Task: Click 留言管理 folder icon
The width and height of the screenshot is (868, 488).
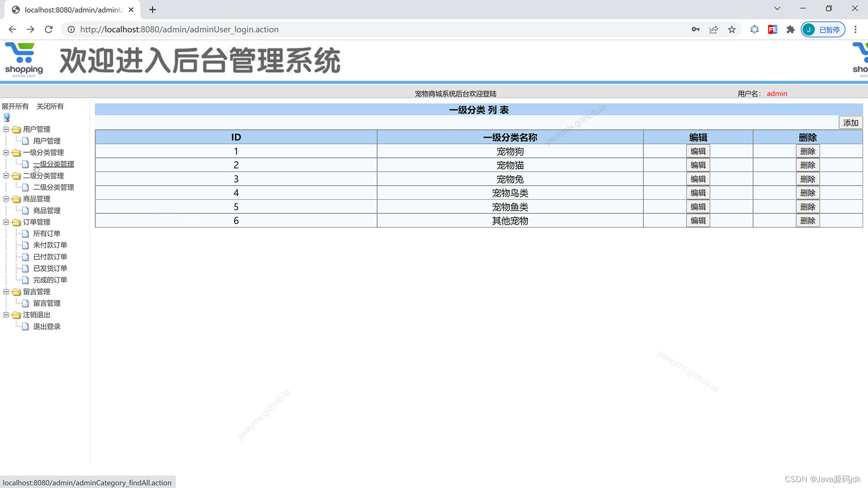Action: [x=17, y=292]
